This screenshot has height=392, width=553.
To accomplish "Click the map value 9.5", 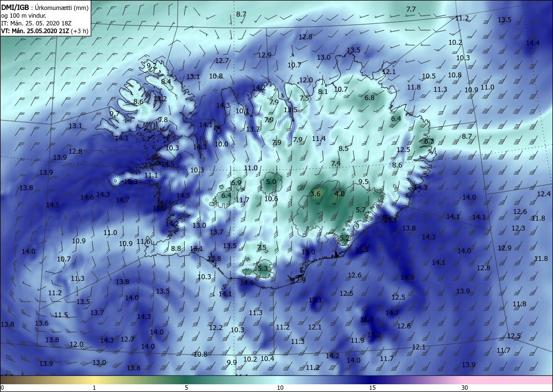I will pyautogui.click(x=363, y=182).
